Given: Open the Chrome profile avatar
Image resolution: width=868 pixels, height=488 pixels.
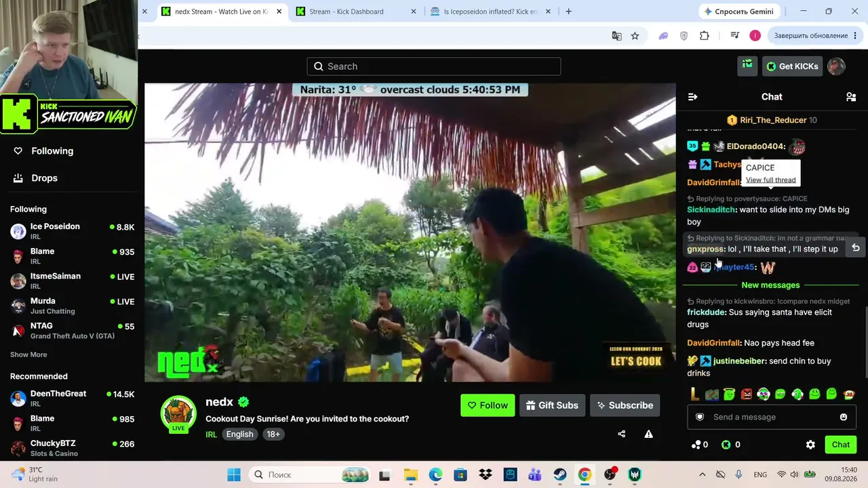Looking at the screenshot, I should 755,36.
